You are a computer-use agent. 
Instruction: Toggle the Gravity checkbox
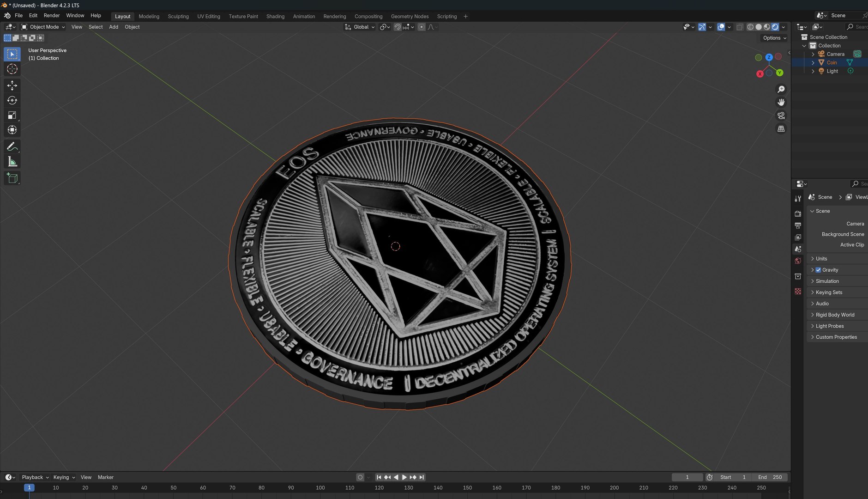(818, 270)
